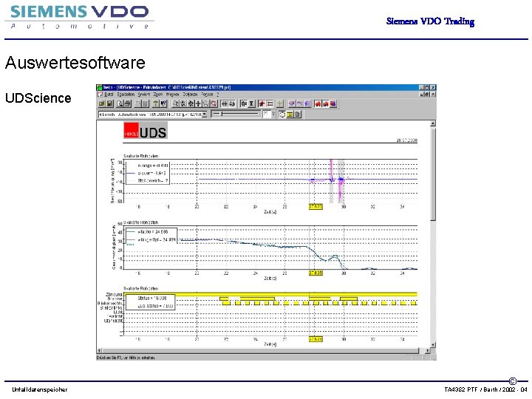Click the red-circled magnifier zoom icon

pos(214,103)
